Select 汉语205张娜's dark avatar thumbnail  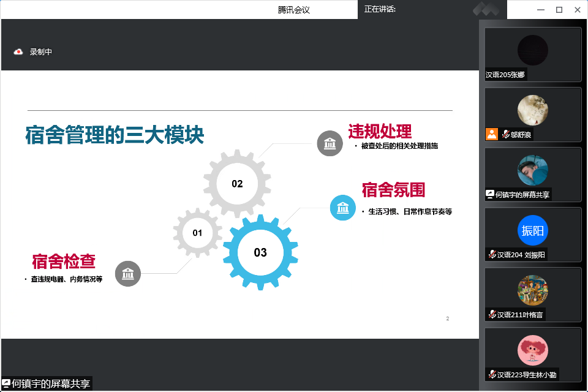point(532,50)
